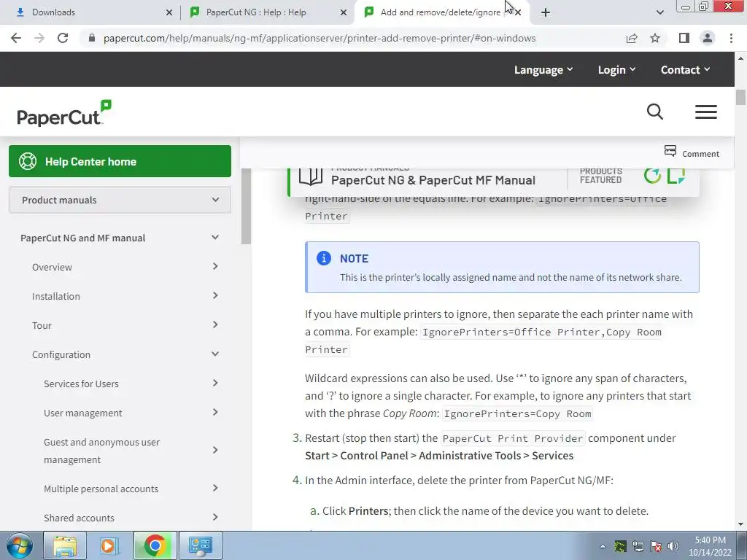This screenshot has width=747, height=560.
Task: Open the Login menu
Action: point(617,69)
